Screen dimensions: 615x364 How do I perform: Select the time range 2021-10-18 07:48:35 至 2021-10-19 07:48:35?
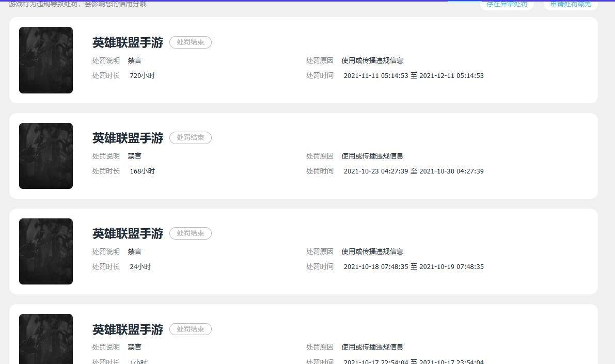(414, 267)
